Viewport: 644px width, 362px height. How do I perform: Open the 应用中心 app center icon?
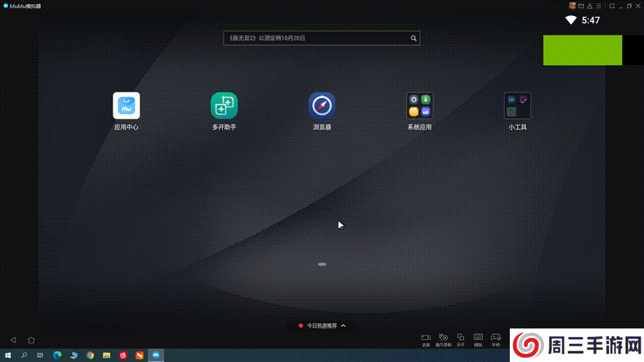pos(126,106)
